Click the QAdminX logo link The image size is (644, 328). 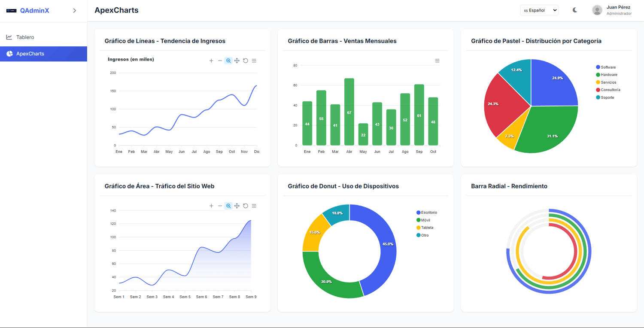pyautogui.click(x=28, y=11)
